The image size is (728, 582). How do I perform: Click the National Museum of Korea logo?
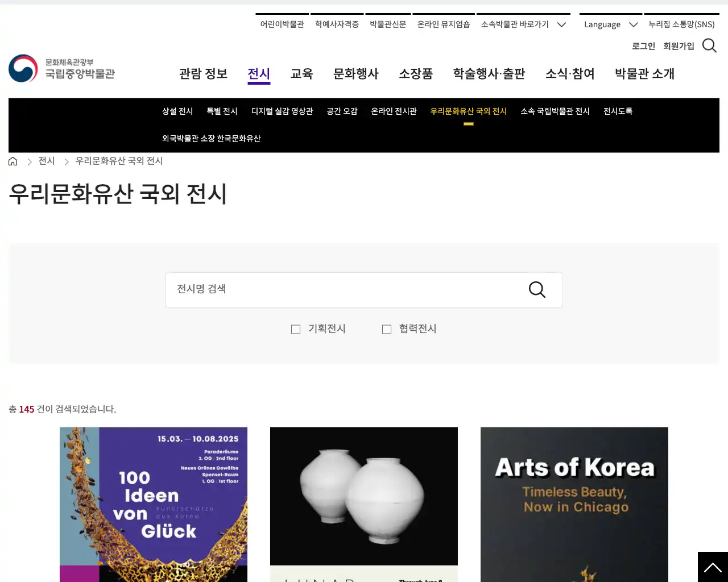62,68
